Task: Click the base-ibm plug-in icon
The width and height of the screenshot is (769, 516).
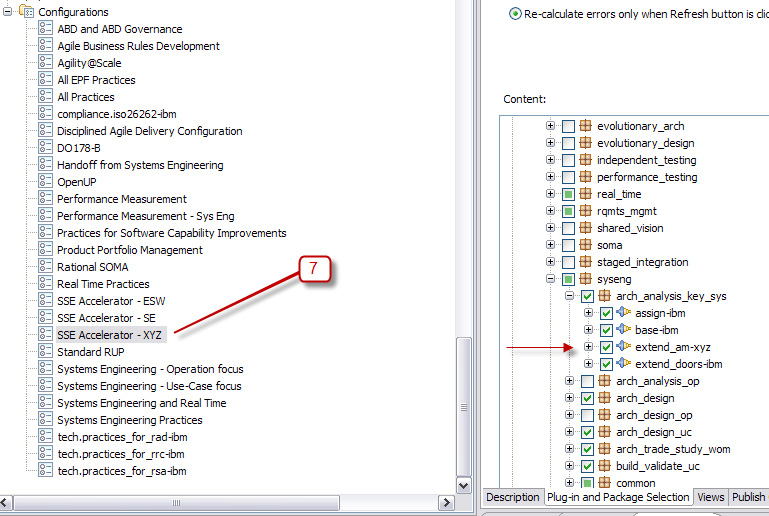Action: 623,329
